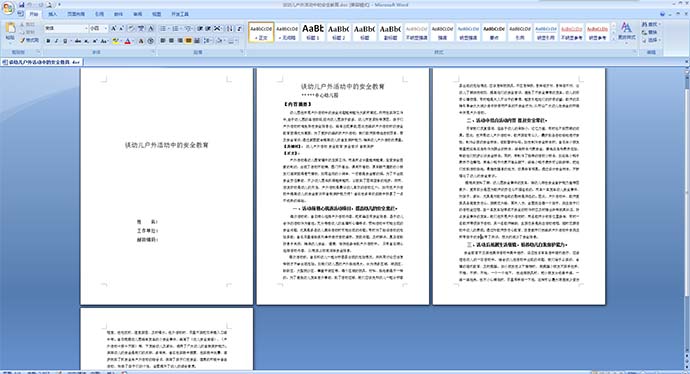The height and width of the screenshot is (374, 690).
Task: Apply subscript formatting
Action: (x=87, y=41)
